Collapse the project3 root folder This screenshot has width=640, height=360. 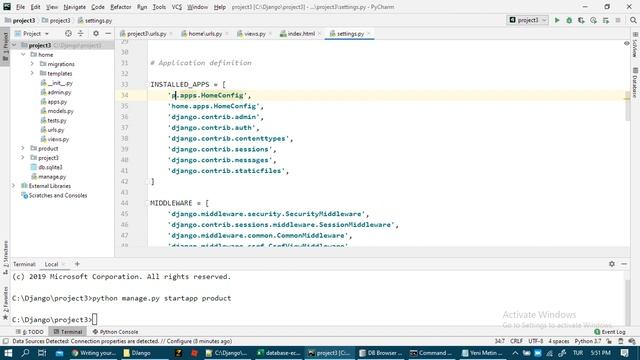(x=14, y=45)
